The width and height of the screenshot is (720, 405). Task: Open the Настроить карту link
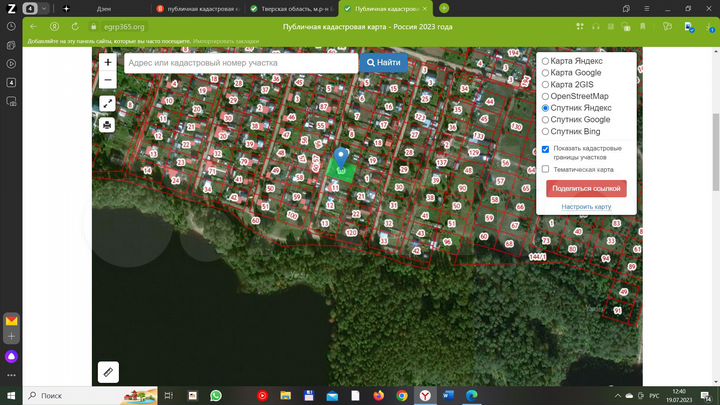click(x=586, y=206)
